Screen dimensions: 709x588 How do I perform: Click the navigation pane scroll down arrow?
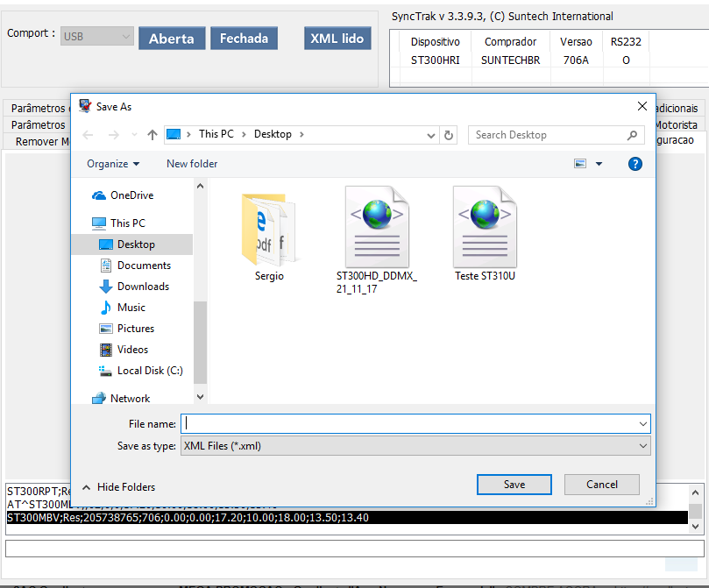[x=201, y=397]
